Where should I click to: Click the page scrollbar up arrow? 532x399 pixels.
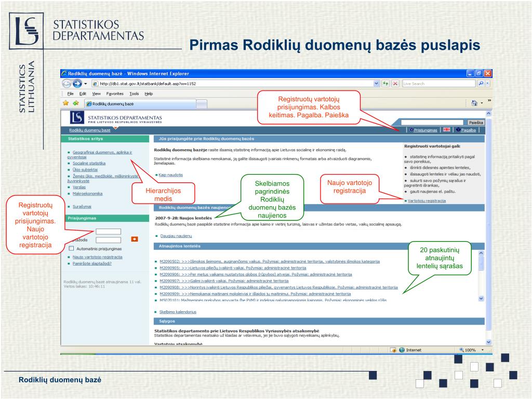tap(488, 113)
